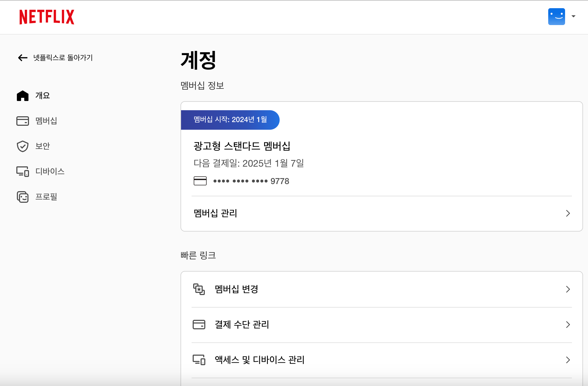Click the 멤버십 관리 row
This screenshot has width=588, height=386.
215,213
